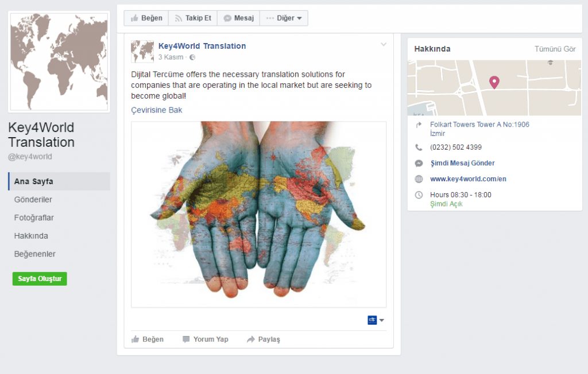
Task: Click the painted hands world map photo
Action: [258, 215]
